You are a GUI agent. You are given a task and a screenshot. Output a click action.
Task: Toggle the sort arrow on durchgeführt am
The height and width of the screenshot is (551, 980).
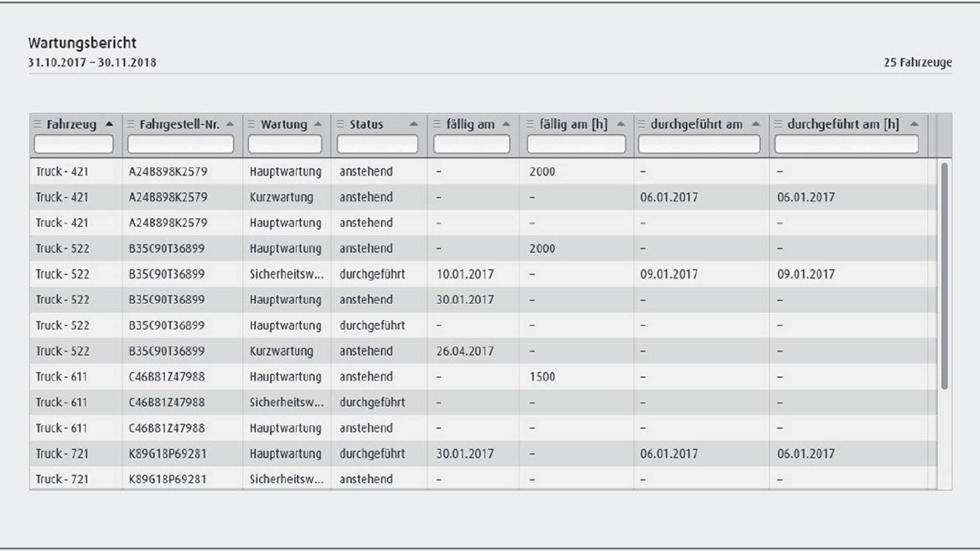click(x=756, y=123)
